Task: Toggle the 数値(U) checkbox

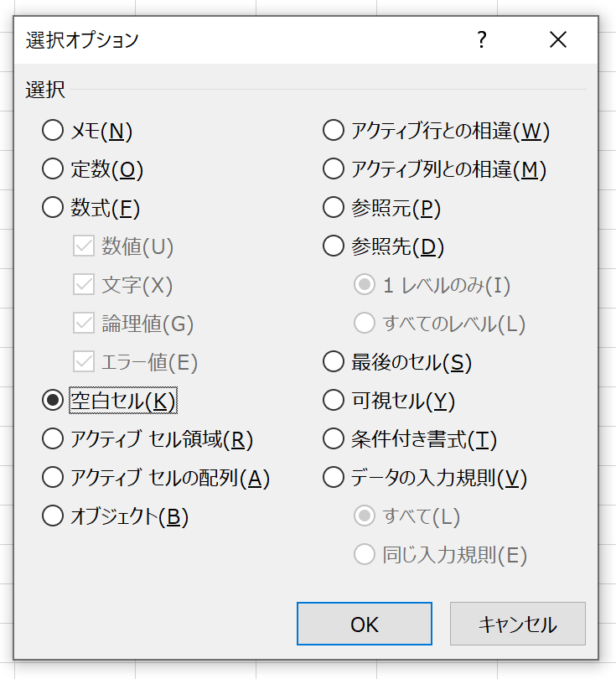Action: coord(84,246)
